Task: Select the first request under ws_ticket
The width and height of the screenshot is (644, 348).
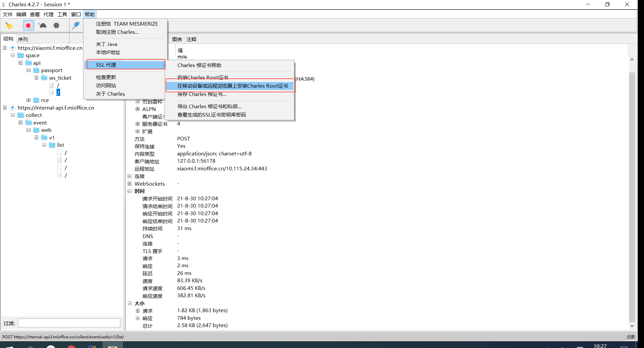Action: pos(54,85)
